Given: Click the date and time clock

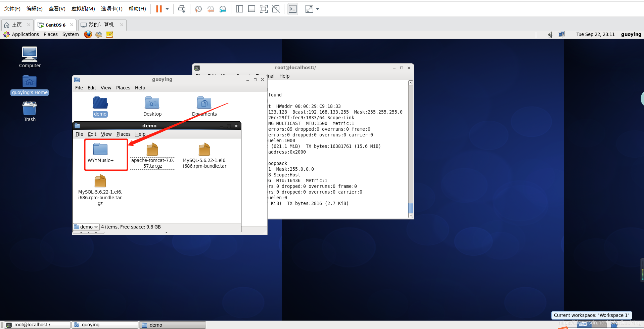Looking at the screenshot, I should click(595, 34).
